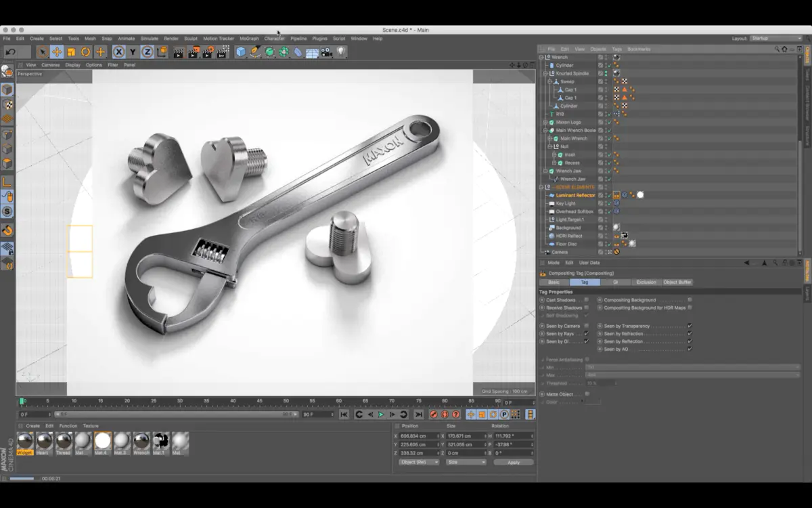Screen dimensions: 812x508
Task: Open the Simulate menu
Action: [x=150, y=39]
